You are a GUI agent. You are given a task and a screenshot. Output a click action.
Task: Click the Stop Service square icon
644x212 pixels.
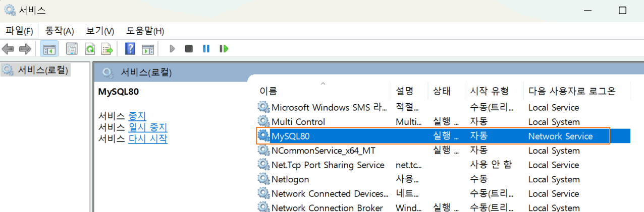click(x=189, y=49)
